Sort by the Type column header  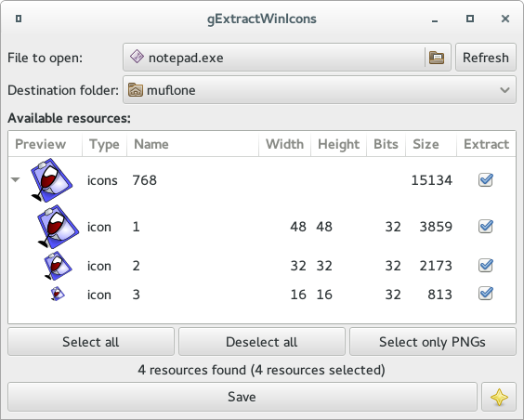(x=104, y=144)
